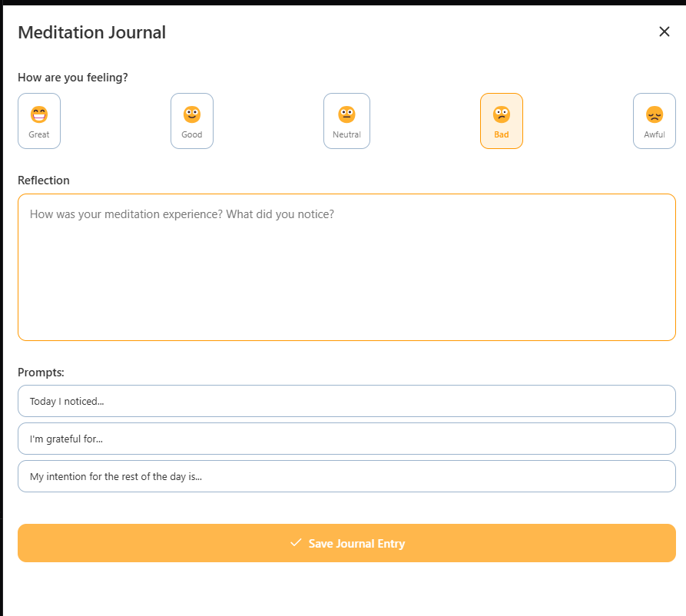Save the journal entry
686x616 pixels.
347,543
